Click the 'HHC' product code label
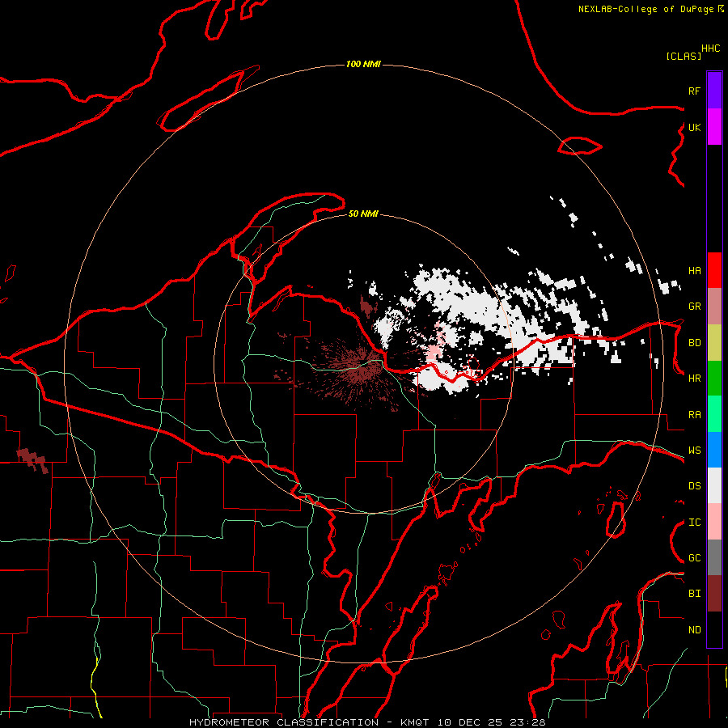The image size is (728, 728). (710, 49)
